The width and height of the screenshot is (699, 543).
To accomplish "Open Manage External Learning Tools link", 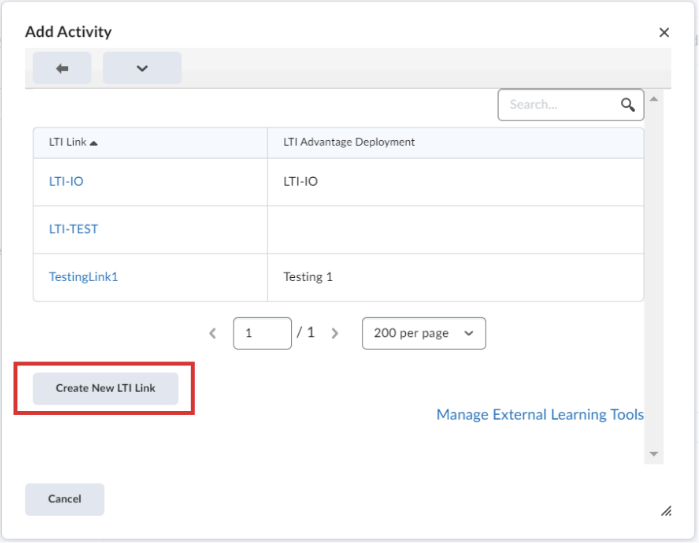I will pos(540,415).
